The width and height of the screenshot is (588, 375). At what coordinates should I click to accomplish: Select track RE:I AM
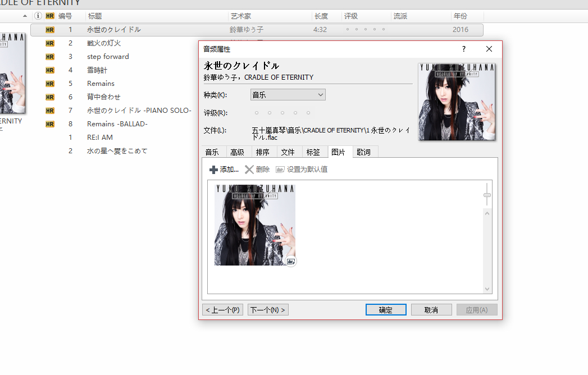(x=100, y=138)
